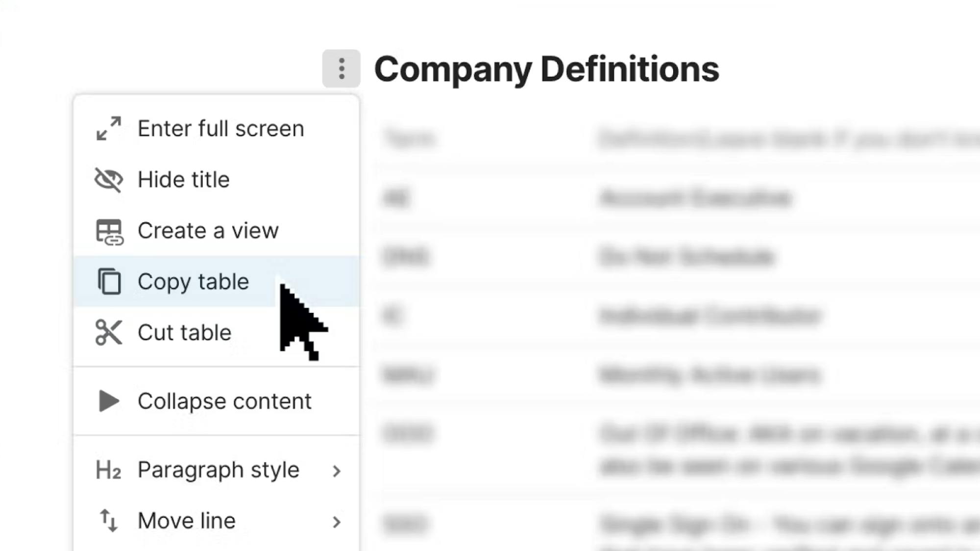Click the full screen arrows icon

[108, 128]
